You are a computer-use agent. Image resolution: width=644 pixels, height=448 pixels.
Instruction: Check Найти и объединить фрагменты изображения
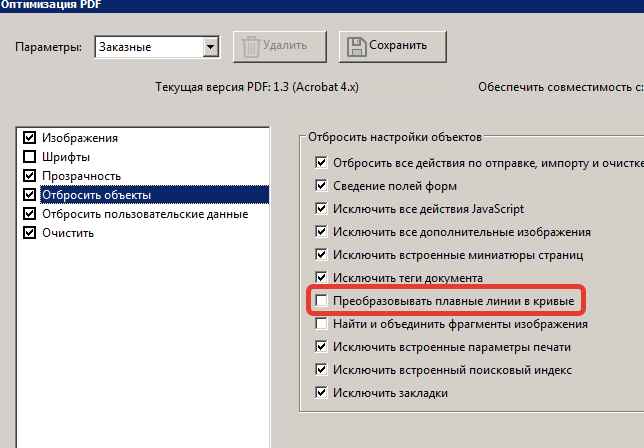pyautogui.click(x=321, y=324)
